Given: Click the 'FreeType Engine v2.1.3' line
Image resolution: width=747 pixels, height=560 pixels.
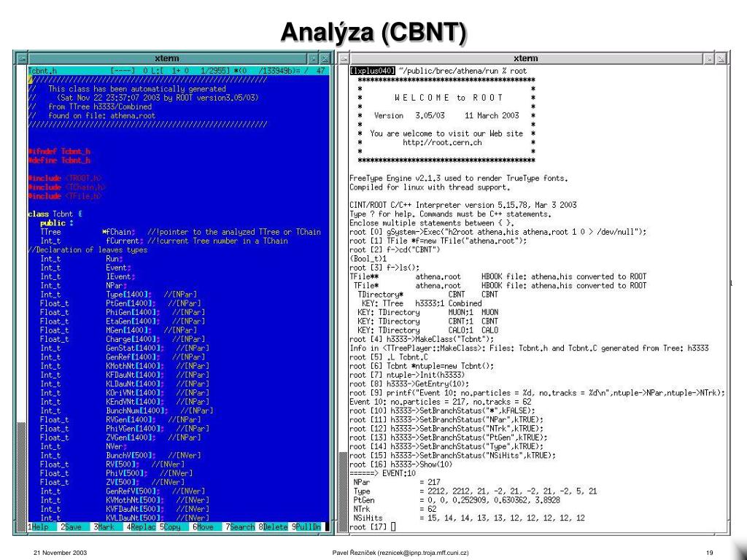Looking at the screenshot, I should (459, 178).
